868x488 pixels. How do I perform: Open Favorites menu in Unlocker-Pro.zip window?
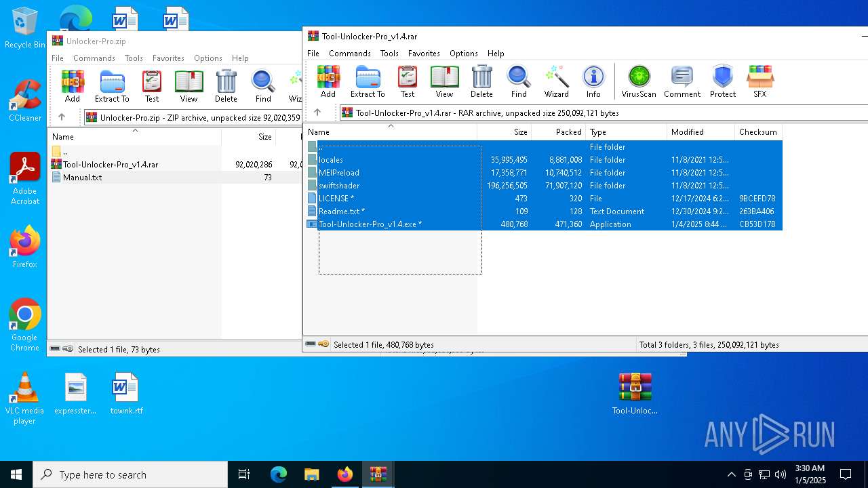pyautogui.click(x=168, y=58)
